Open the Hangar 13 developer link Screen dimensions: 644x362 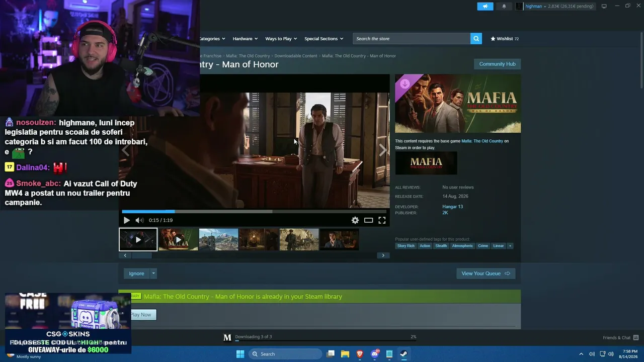[x=453, y=207]
